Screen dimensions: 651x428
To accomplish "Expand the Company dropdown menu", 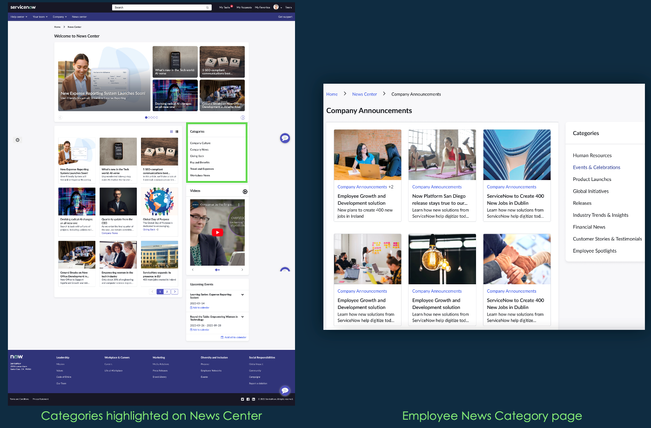I will [60, 17].
